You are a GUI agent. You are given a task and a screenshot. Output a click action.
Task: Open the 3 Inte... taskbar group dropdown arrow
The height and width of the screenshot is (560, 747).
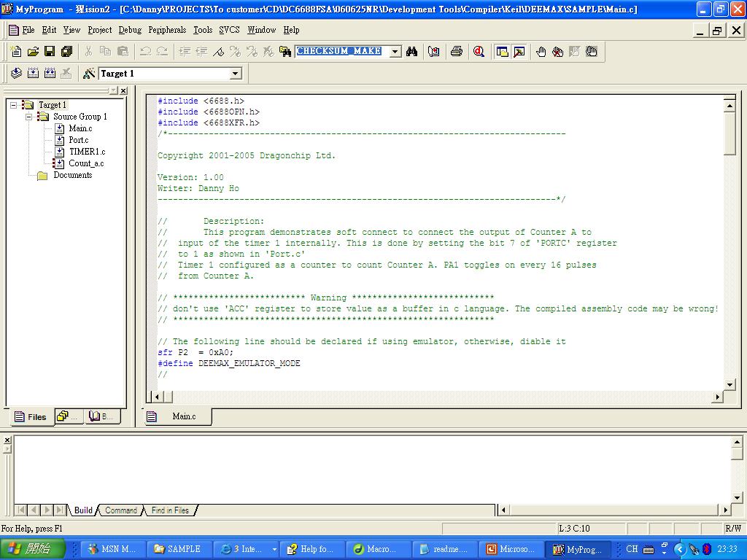click(x=274, y=549)
